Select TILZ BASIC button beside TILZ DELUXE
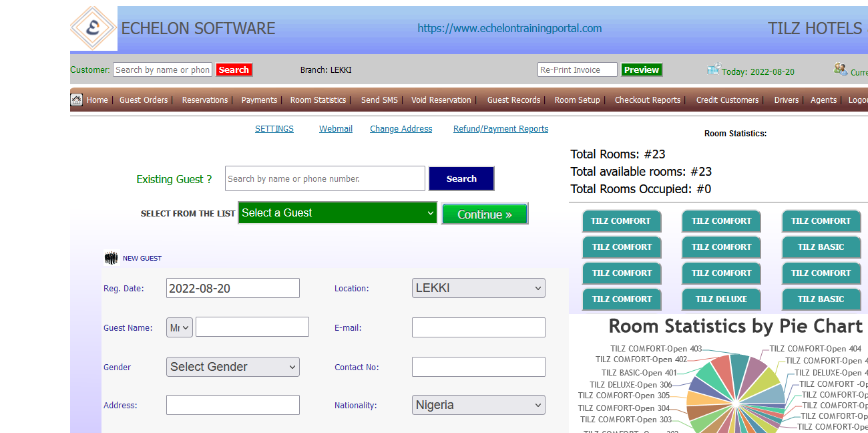The width and height of the screenshot is (868, 433). pyautogui.click(x=821, y=299)
